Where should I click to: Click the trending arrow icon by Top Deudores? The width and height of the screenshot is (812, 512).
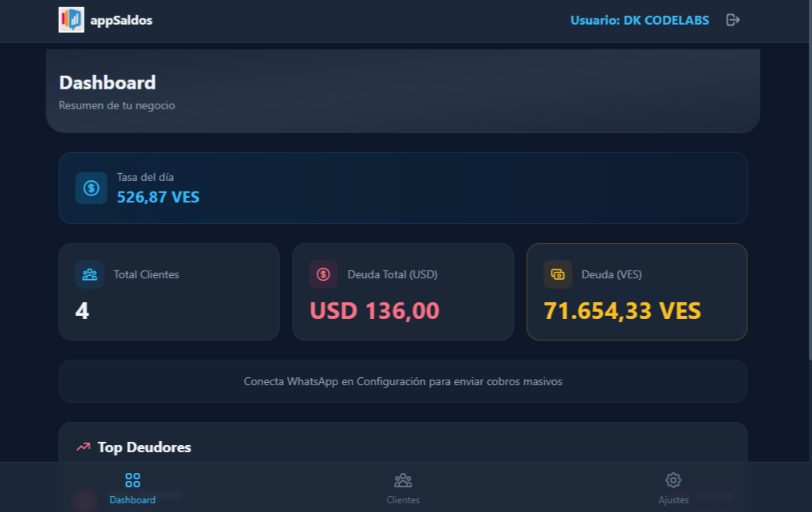coord(84,447)
